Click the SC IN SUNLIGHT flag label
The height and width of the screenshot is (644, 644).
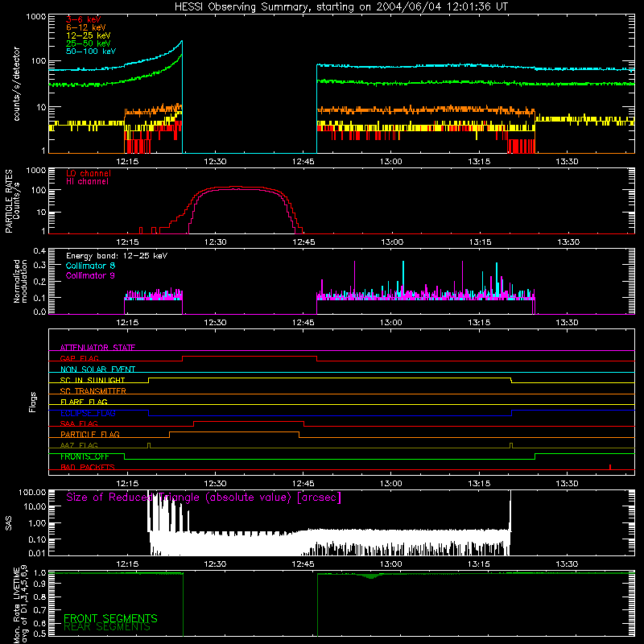click(93, 380)
